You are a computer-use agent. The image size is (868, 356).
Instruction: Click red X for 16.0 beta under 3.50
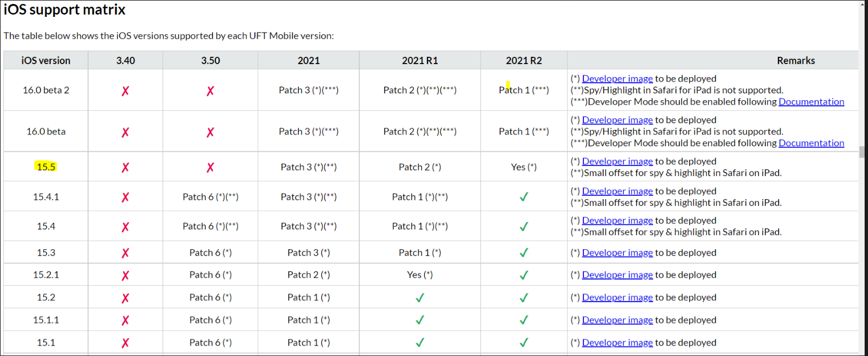[x=210, y=132]
